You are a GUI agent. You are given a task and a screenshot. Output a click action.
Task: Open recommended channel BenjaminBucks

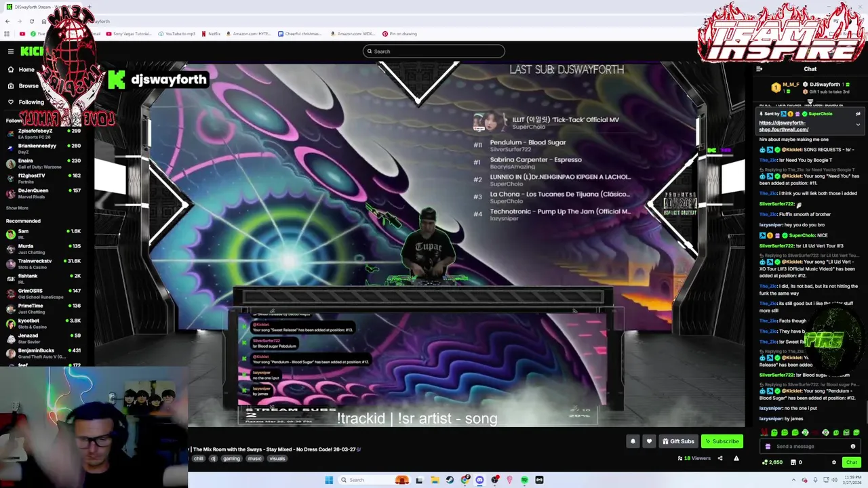pyautogui.click(x=43, y=353)
